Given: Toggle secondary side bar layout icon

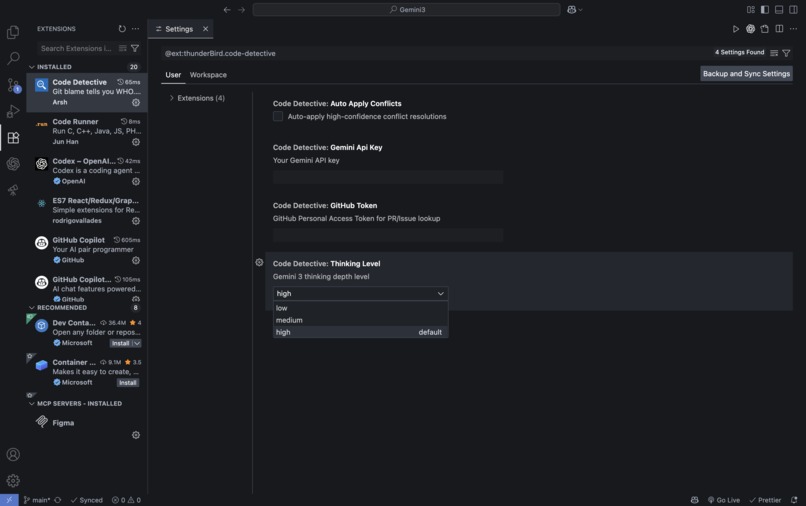Looking at the screenshot, I should [x=794, y=10].
